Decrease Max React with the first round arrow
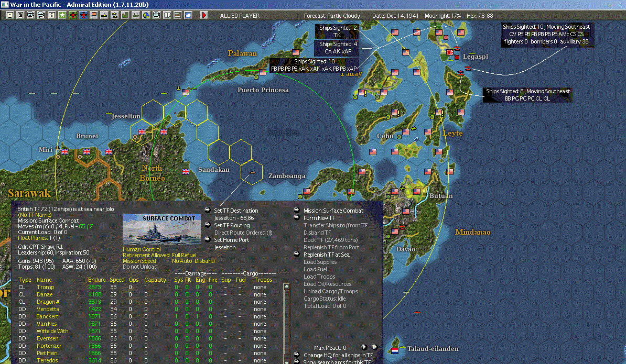626x364 pixels. (x=364, y=347)
